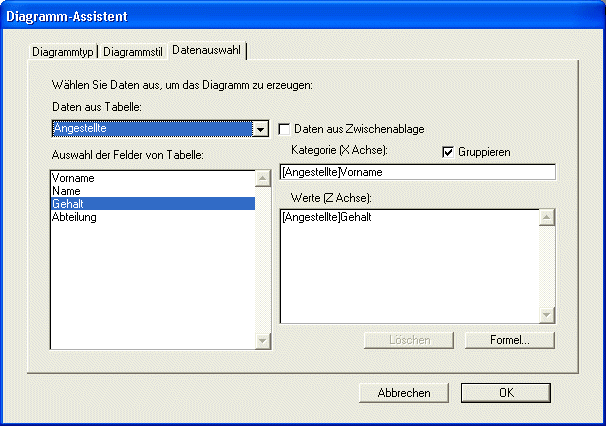Click Werte list scrollbar down arrow

tap(546, 315)
